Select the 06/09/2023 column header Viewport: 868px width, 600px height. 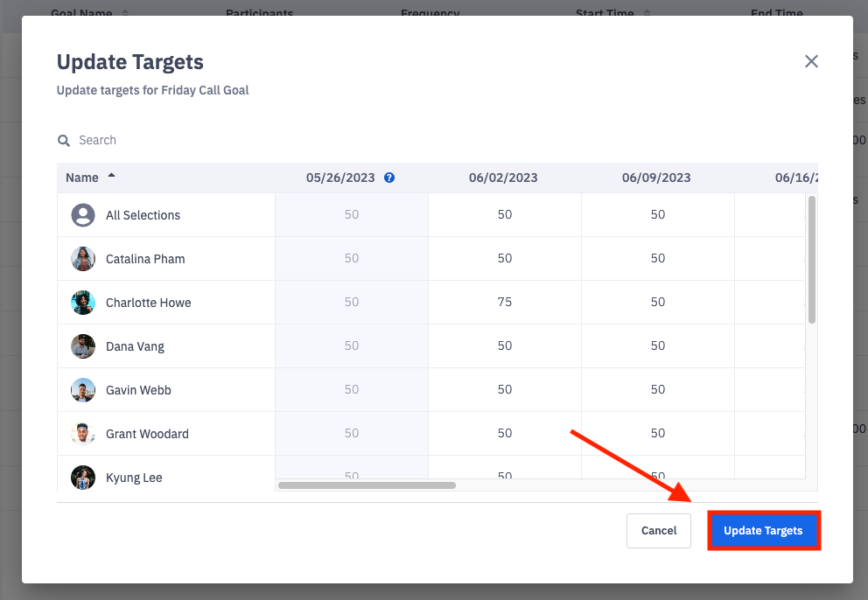click(657, 177)
